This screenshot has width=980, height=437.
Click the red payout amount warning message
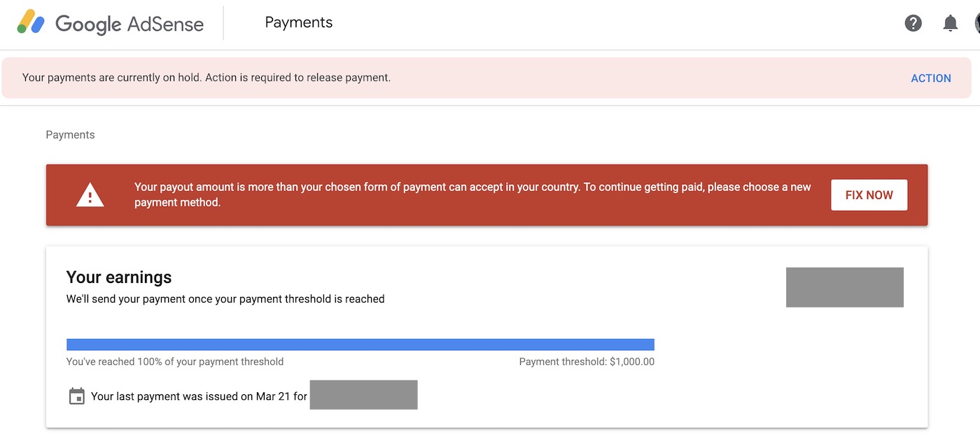(x=472, y=195)
